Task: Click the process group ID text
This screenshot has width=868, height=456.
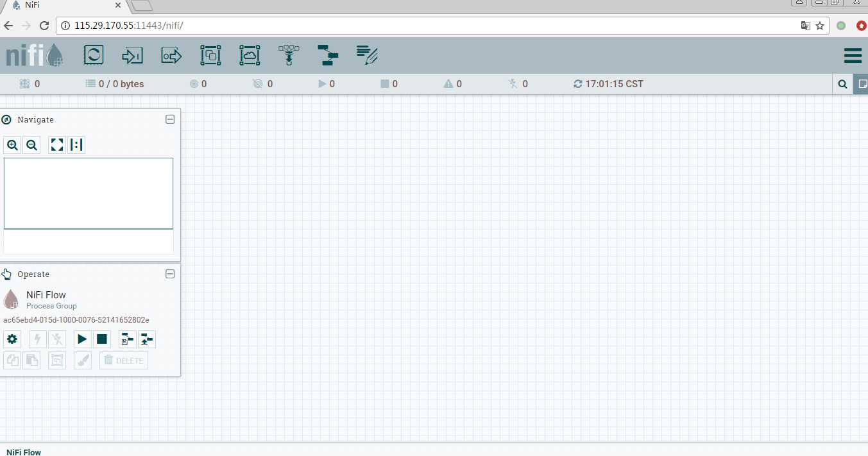Action: click(76, 320)
